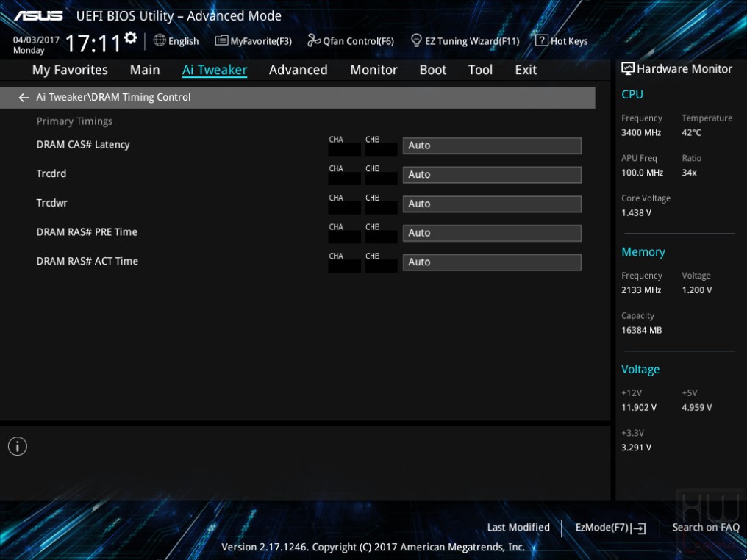Select the DRAM RAS# PRE Time label
Viewport: 747px width, 560px height.
[x=87, y=232]
